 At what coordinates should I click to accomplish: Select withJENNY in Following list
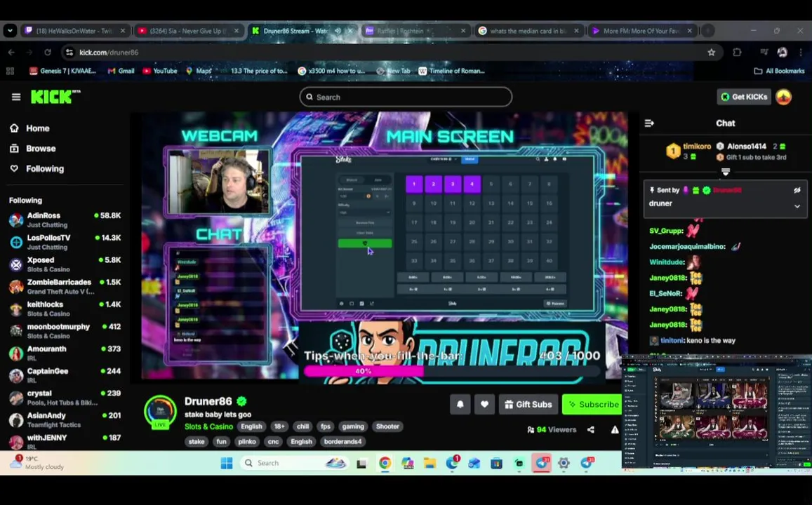click(65, 441)
